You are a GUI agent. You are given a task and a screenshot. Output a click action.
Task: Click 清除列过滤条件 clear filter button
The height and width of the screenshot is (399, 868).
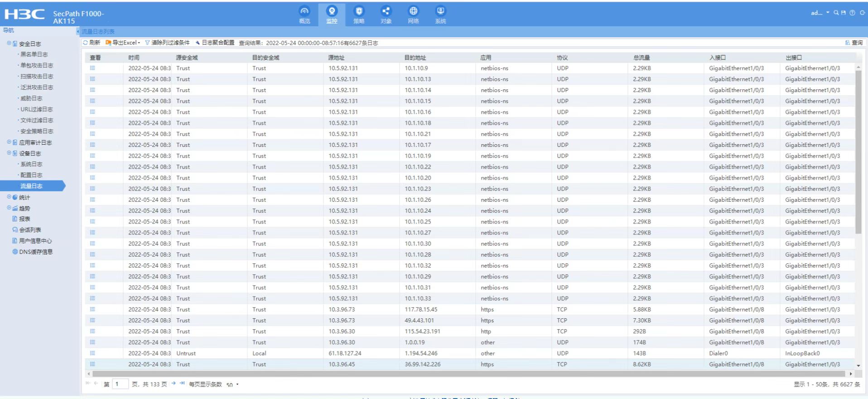(x=167, y=43)
